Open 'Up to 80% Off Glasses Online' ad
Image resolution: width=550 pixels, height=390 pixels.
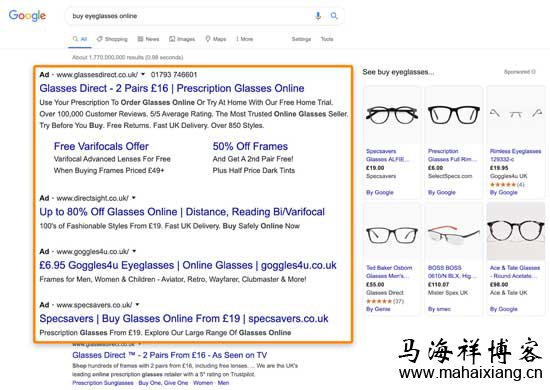click(x=182, y=212)
